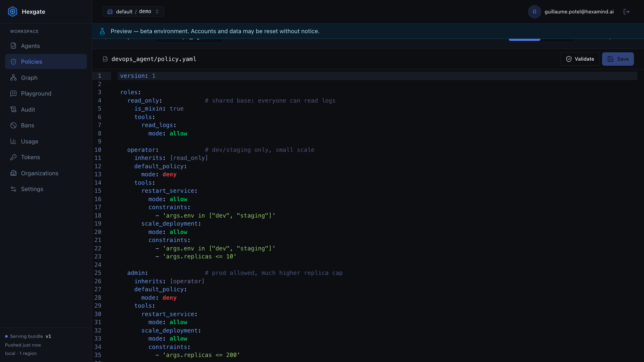
Task: Save the policy file
Action: 618,59
